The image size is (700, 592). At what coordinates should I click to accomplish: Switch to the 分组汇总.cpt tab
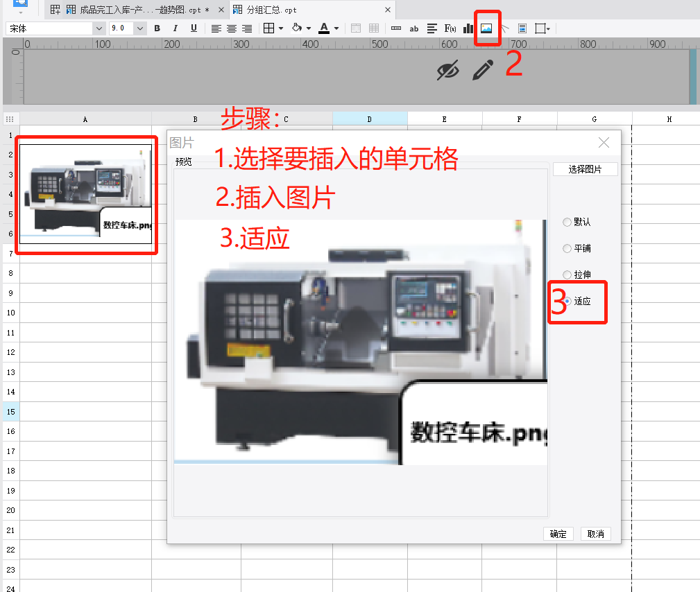271,10
